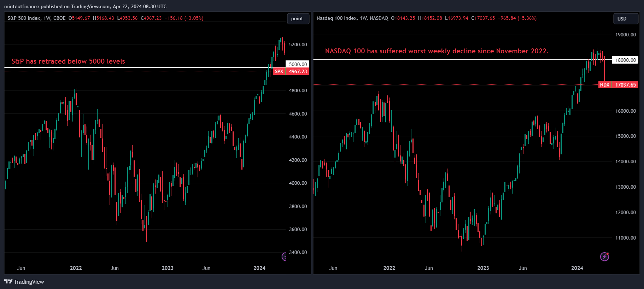Click the 'point' unit button on S&P chart
This screenshot has height=289, width=644.
point(297,19)
